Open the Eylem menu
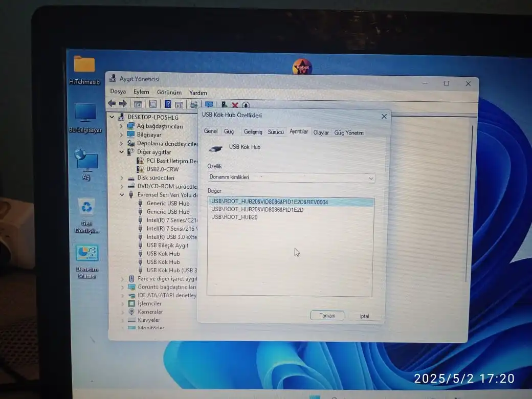The width and height of the screenshot is (532, 399). tap(141, 92)
